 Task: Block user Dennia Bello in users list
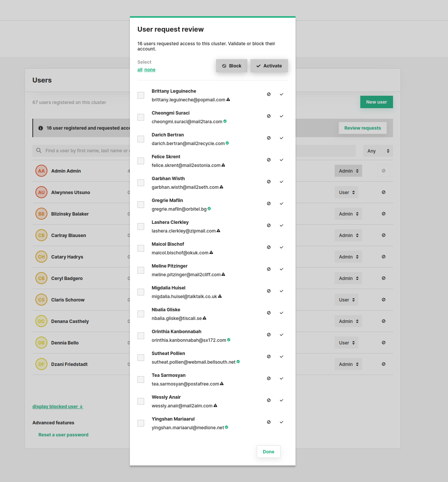(383, 343)
